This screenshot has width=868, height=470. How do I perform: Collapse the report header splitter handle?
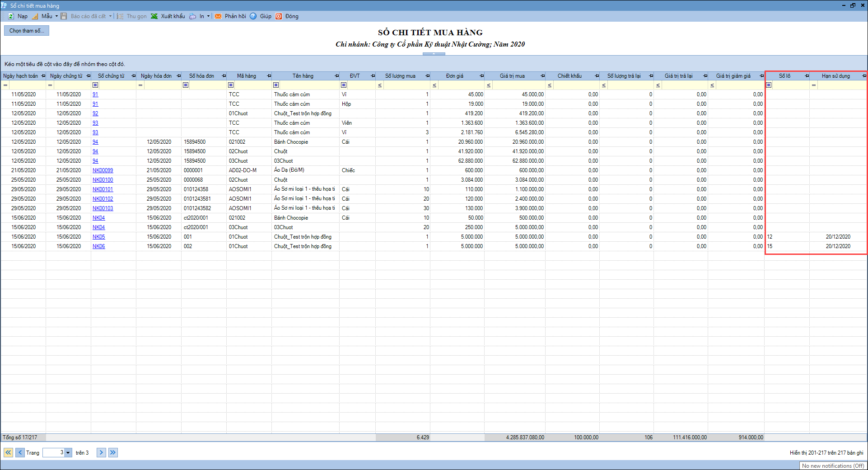[434, 54]
